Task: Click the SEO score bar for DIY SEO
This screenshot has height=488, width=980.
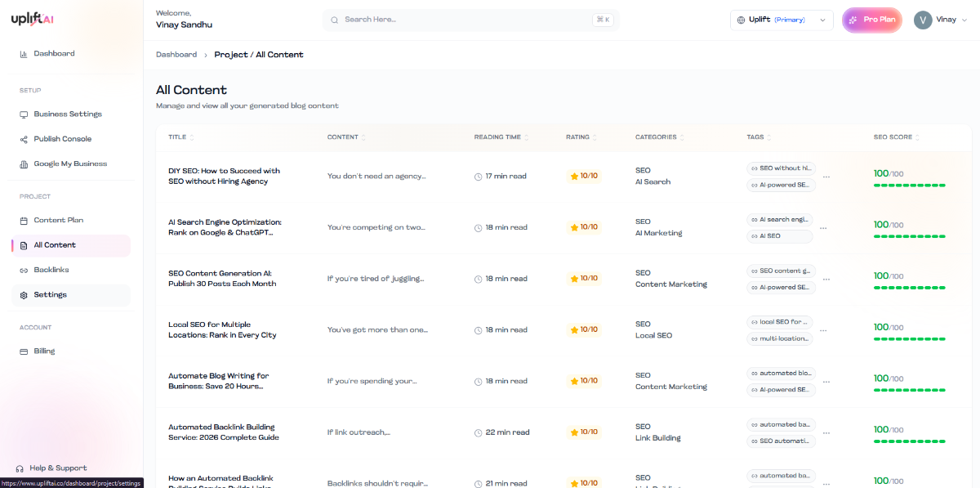Action: click(910, 186)
